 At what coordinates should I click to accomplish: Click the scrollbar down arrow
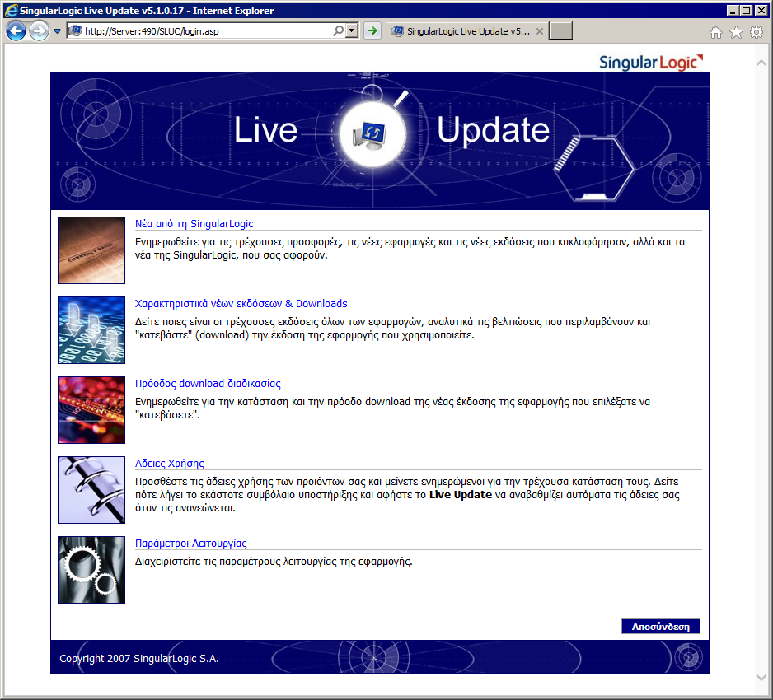pos(761,678)
